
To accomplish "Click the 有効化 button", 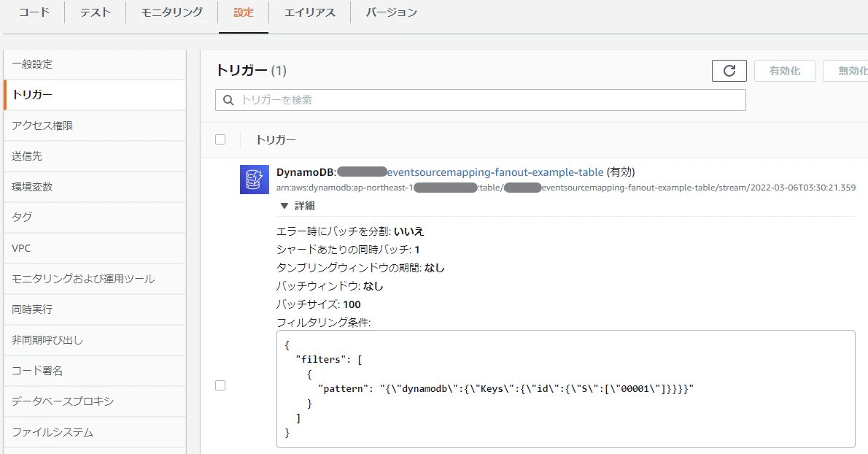I will click(784, 71).
